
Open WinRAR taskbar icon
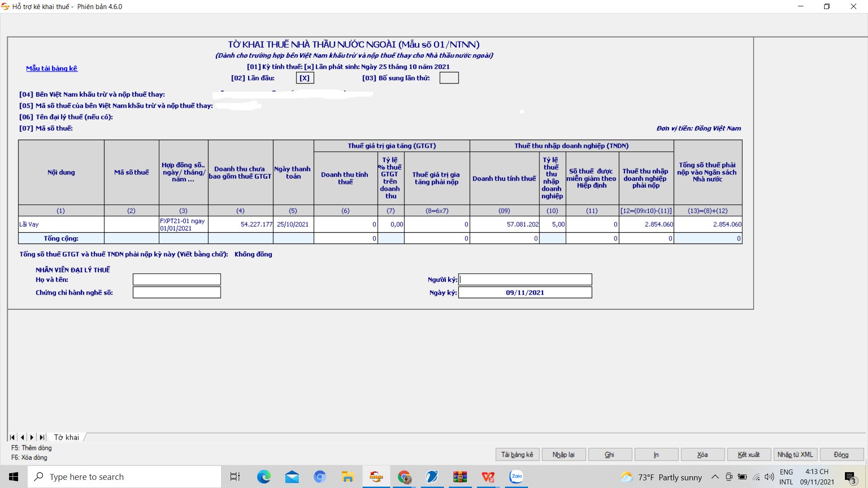click(x=460, y=477)
